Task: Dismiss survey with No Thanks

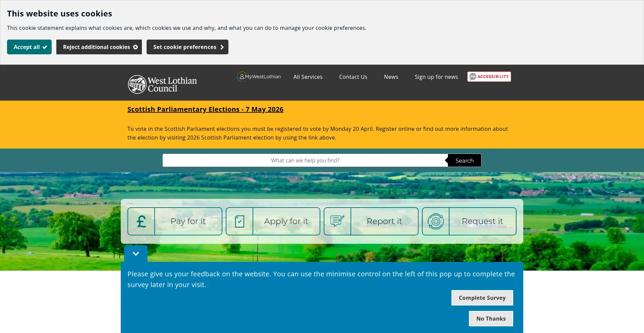Action: tap(491, 319)
